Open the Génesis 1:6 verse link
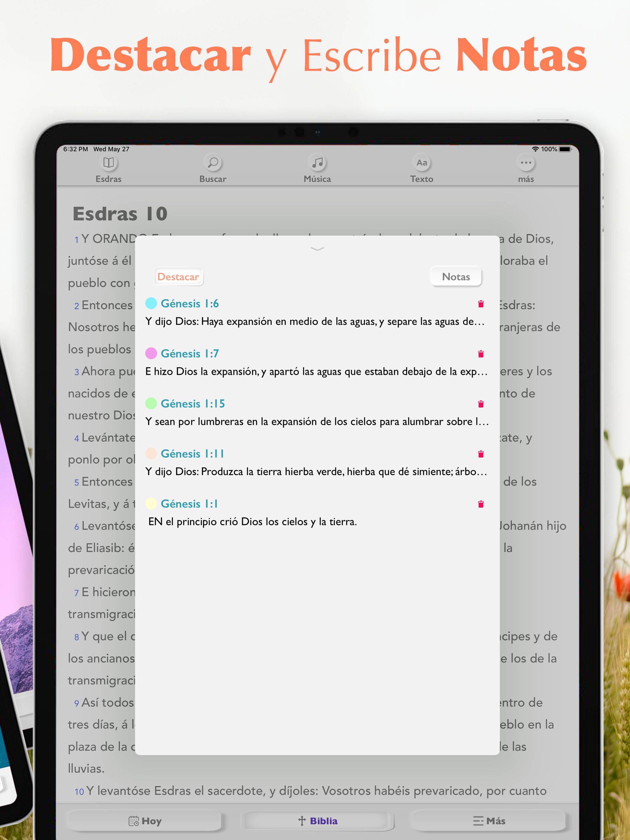Image resolution: width=630 pixels, height=840 pixels. pos(189,304)
